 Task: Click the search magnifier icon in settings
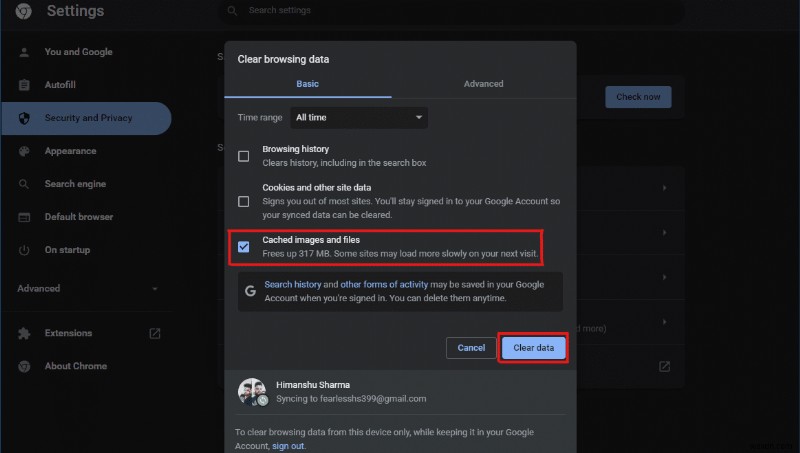pos(232,11)
